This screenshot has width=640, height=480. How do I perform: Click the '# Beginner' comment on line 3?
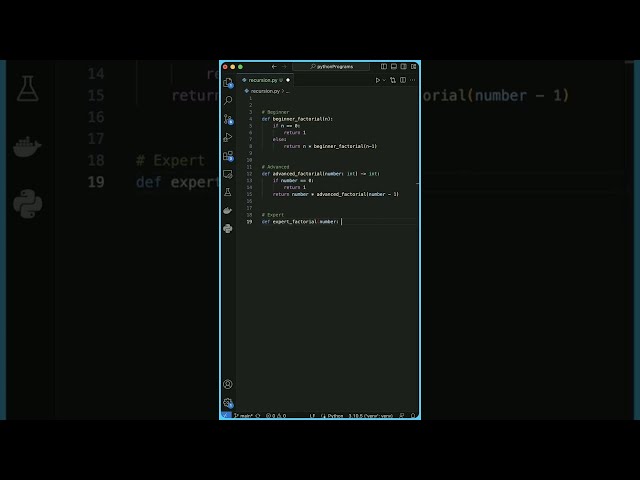click(x=276, y=112)
